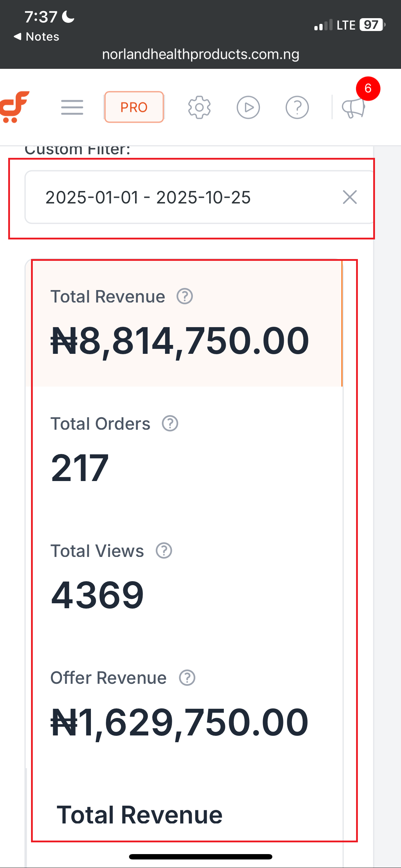
Task: Show Total Views help tooltip icon
Action: [164, 551]
